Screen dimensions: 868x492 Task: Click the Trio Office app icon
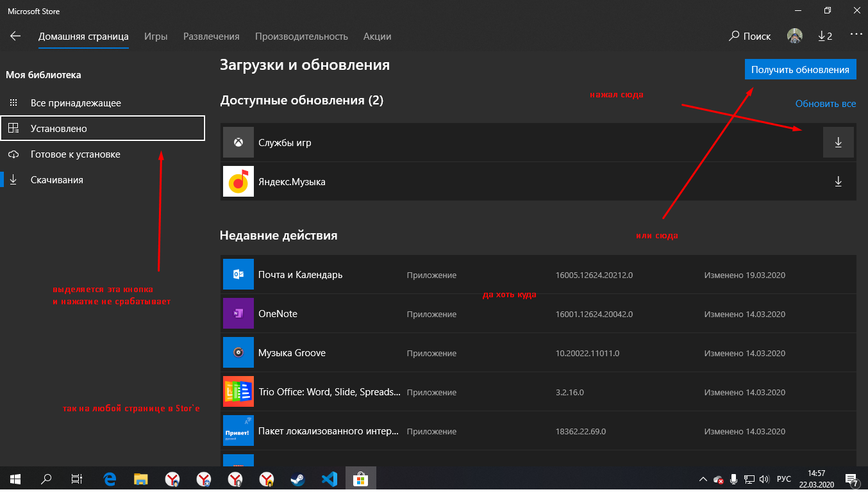(238, 392)
